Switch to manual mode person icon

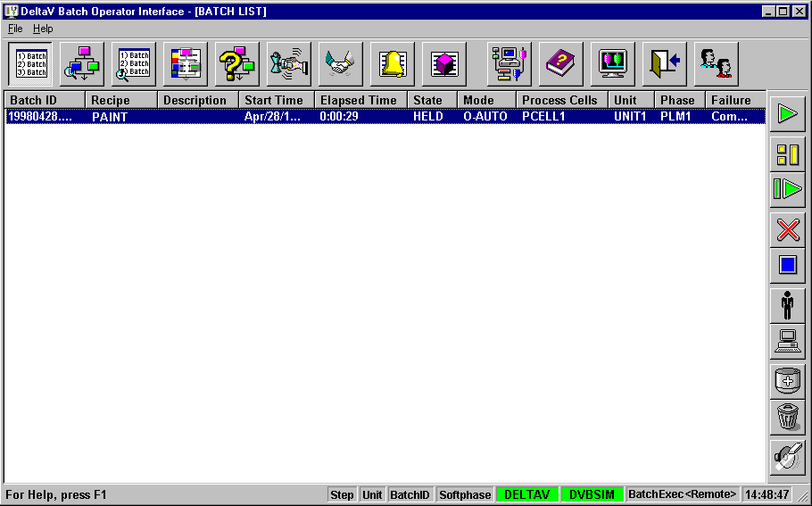click(x=788, y=305)
